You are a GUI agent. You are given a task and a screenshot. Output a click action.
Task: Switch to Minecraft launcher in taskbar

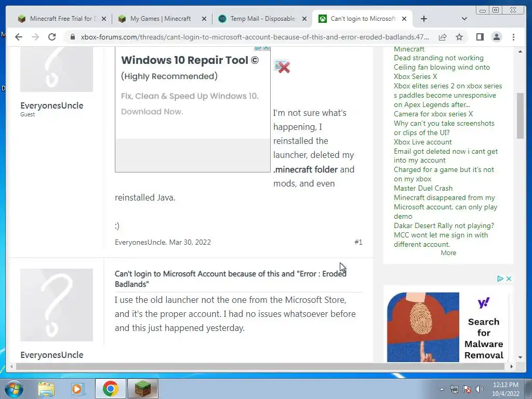(142, 389)
